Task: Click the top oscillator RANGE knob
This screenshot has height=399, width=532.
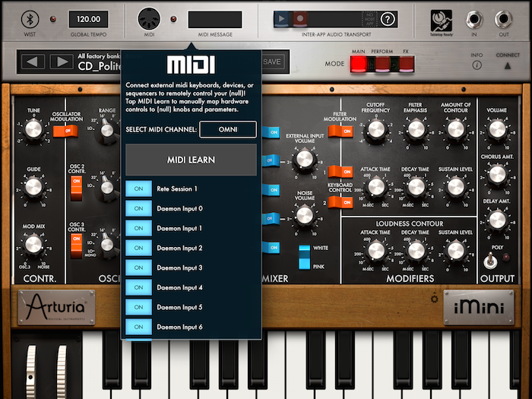Action: tap(107, 131)
